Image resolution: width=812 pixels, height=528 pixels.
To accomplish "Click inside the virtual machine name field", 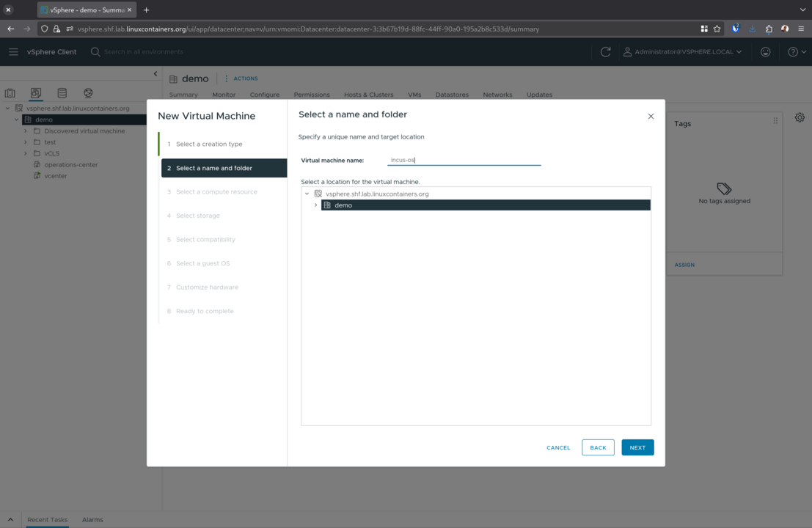I will point(464,159).
